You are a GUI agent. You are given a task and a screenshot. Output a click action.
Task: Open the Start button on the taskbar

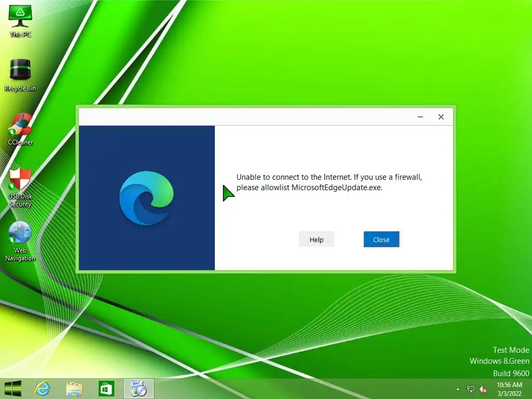click(x=13, y=389)
